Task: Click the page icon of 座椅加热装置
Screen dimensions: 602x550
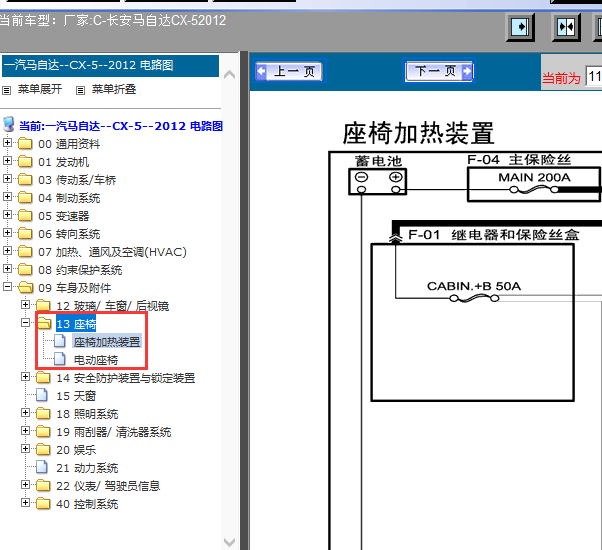Action: pos(60,341)
